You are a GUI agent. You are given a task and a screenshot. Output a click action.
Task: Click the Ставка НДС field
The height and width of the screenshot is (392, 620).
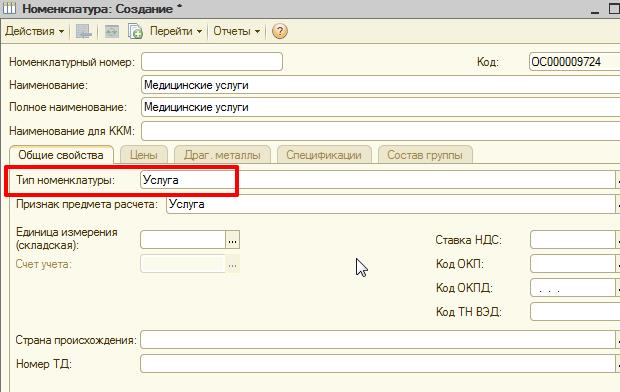click(573, 239)
